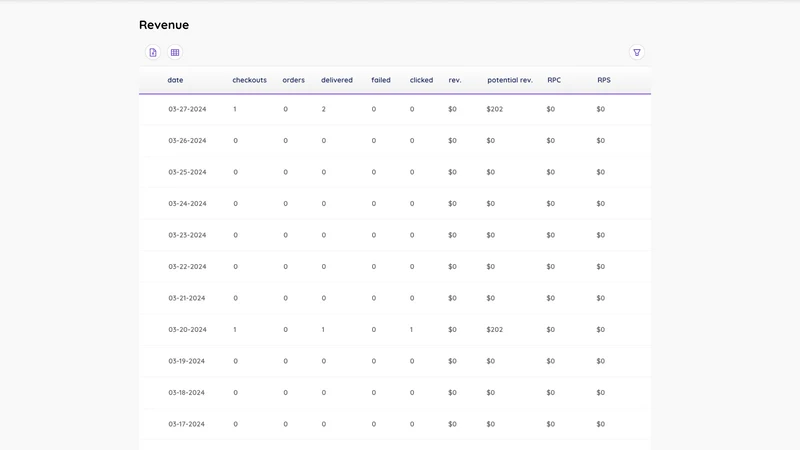Screen dimensions: 800x450
Task: Sort by the RPC column header
Action: coord(554,80)
